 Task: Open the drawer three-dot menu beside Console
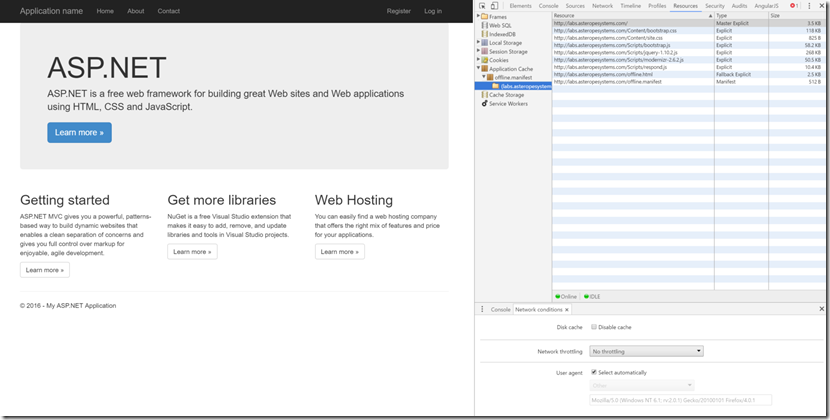coord(482,309)
